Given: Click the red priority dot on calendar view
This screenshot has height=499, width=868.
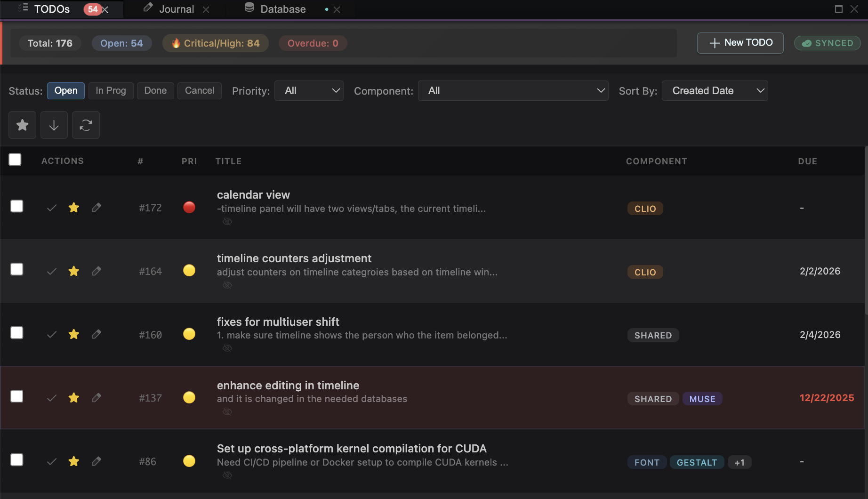Looking at the screenshot, I should 189,207.
